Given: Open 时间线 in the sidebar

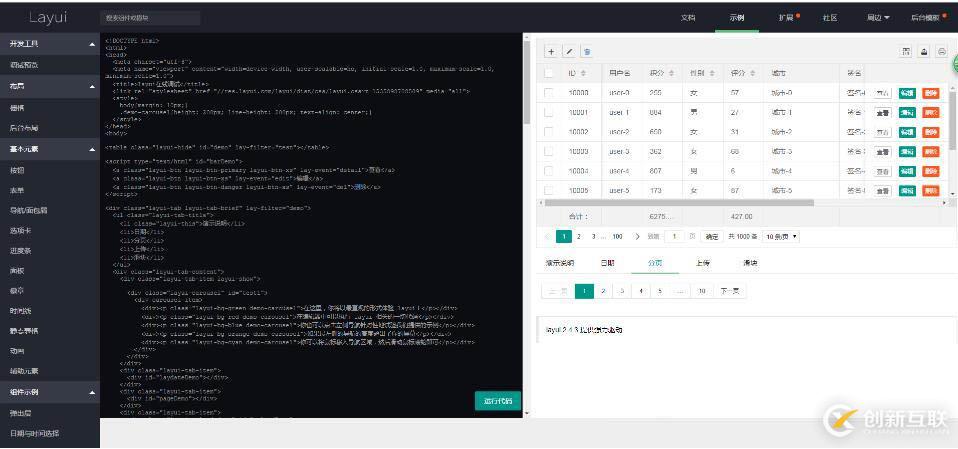Looking at the screenshot, I should tap(20, 311).
